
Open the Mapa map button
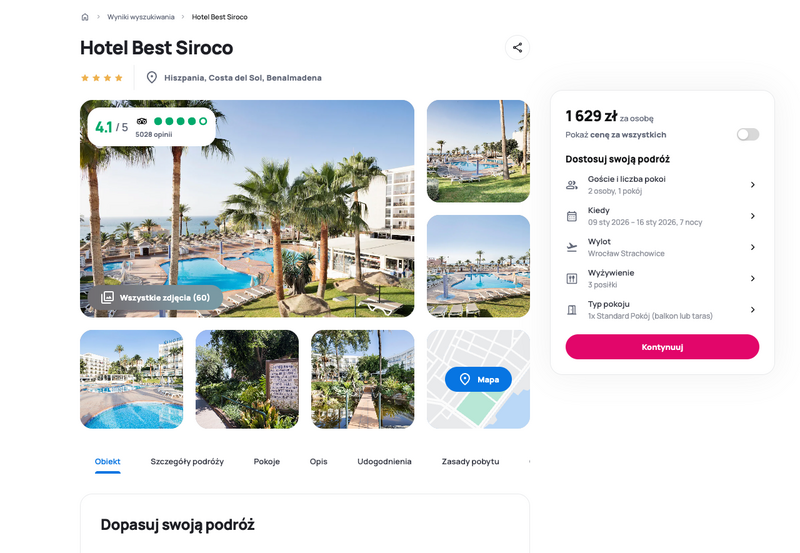pos(478,379)
